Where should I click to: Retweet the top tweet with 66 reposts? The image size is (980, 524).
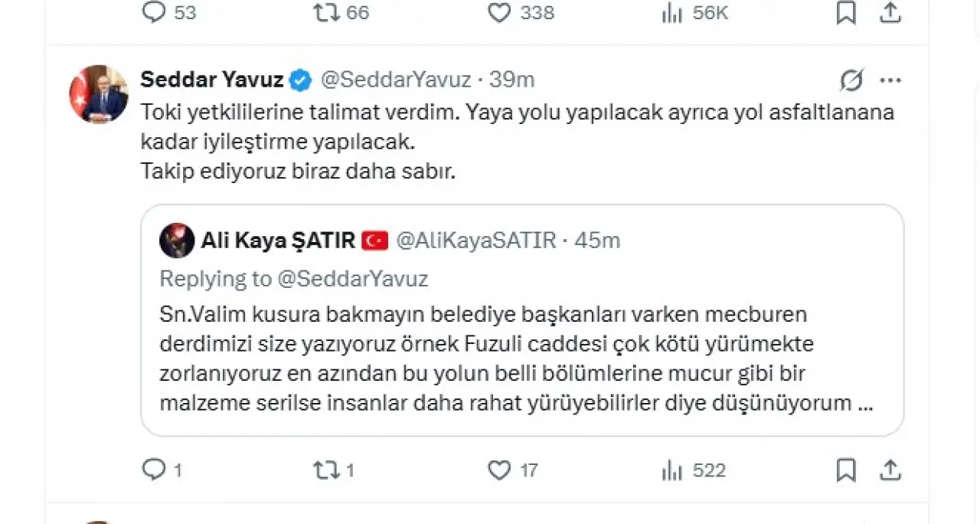(327, 12)
